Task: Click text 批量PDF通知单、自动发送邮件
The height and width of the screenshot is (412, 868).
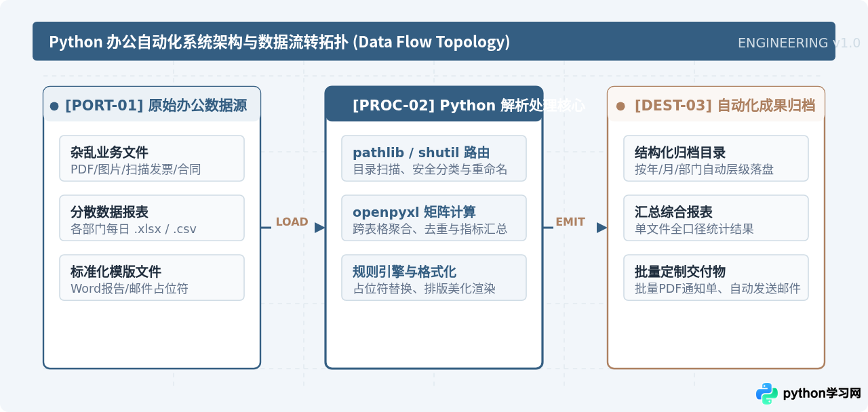Action: pos(717,289)
